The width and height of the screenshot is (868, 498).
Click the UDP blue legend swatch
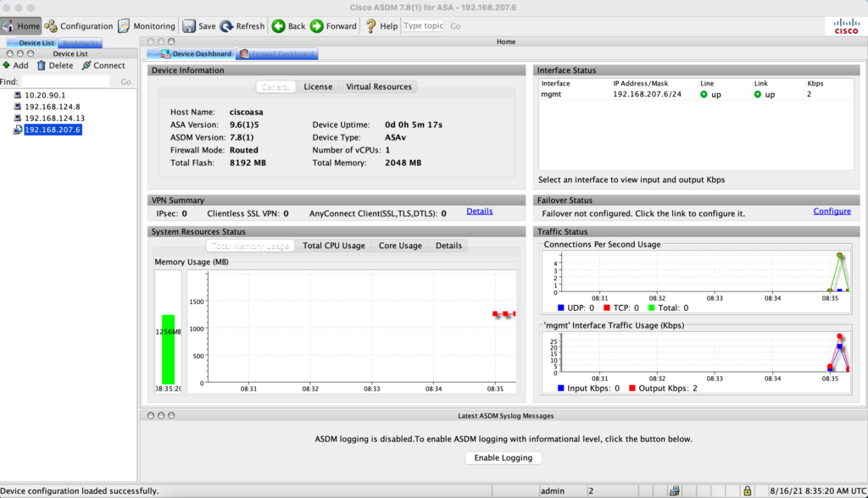[561, 307]
